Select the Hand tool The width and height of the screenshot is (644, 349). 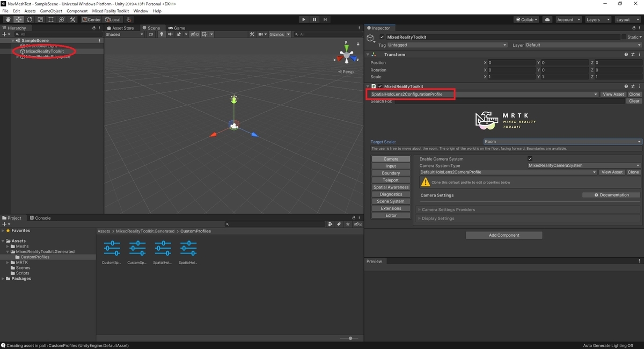click(x=8, y=19)
